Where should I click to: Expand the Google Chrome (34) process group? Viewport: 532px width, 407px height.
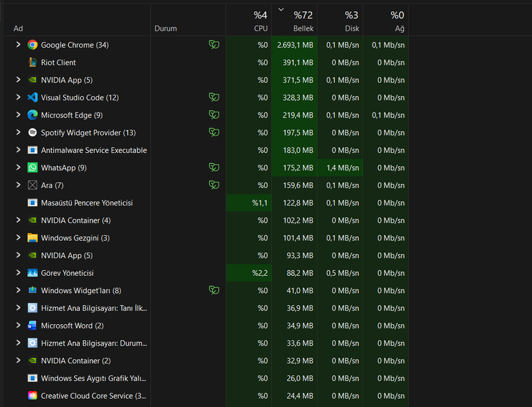[x=18, y=44]
